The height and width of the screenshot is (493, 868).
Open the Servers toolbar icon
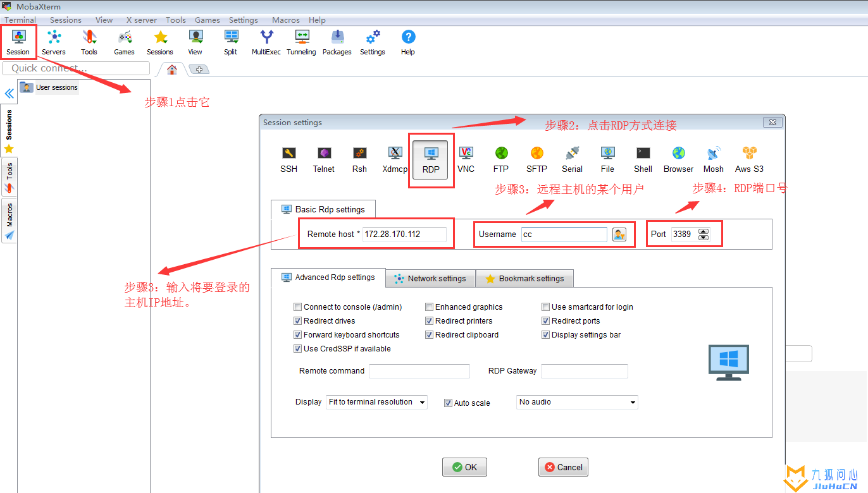[54, 42]
